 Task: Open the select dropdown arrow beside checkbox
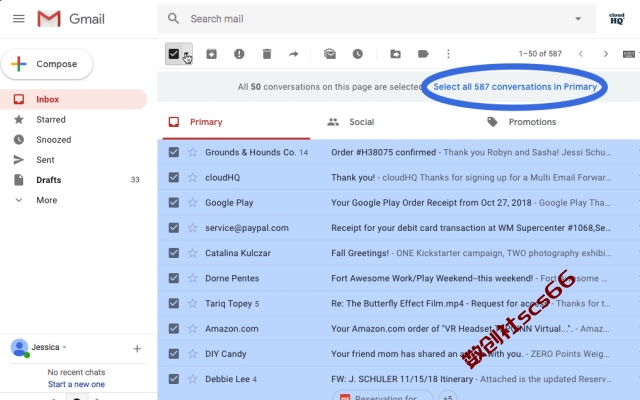pyautogui.click(x=186, y=54)
